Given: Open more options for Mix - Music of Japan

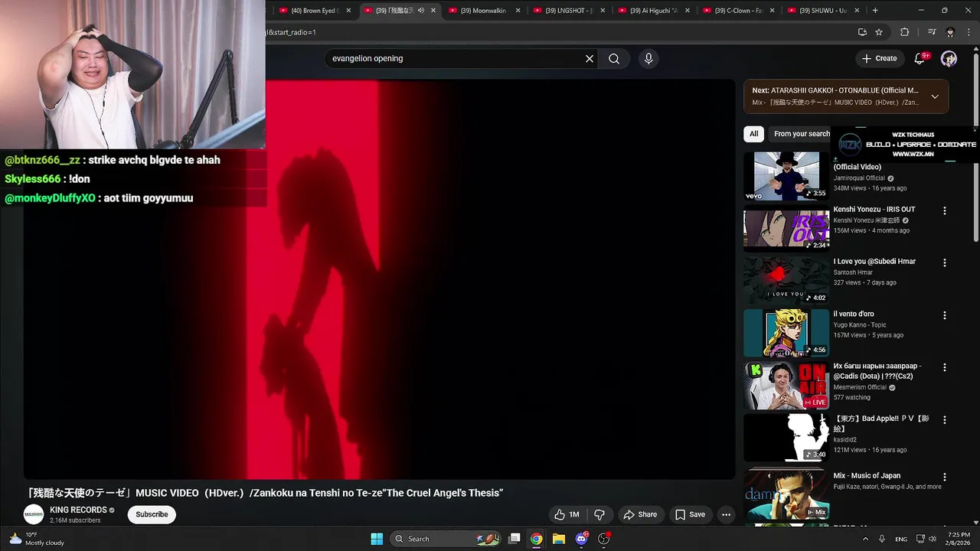Looking at the screenshot, I should [x=944, y=477].
